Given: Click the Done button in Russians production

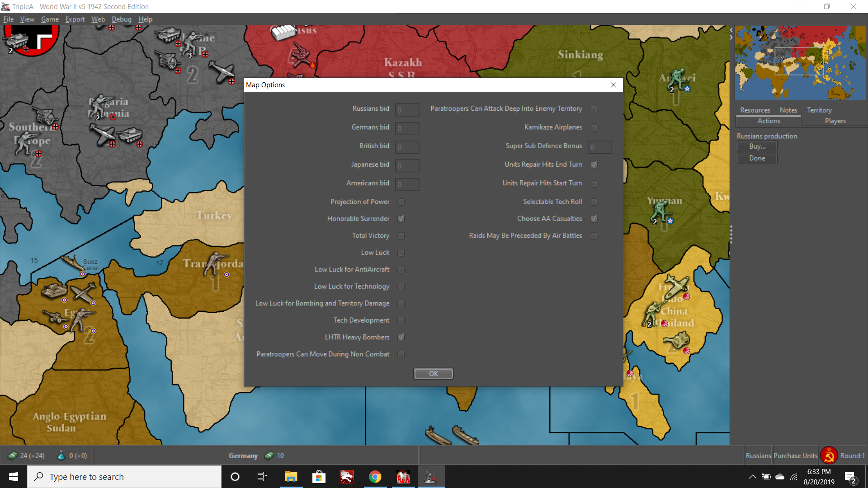Looking at the screenshot, I should coord(756,157).
